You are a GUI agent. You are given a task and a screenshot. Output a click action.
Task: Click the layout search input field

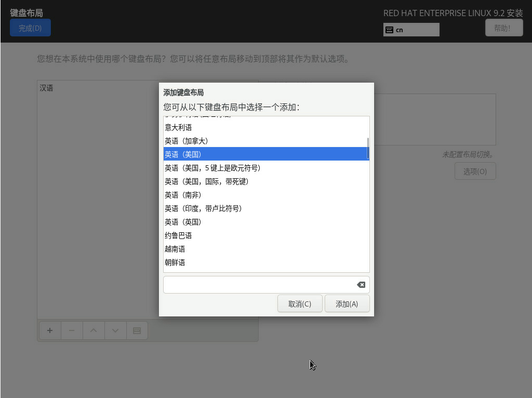click(x=259, y=285)
